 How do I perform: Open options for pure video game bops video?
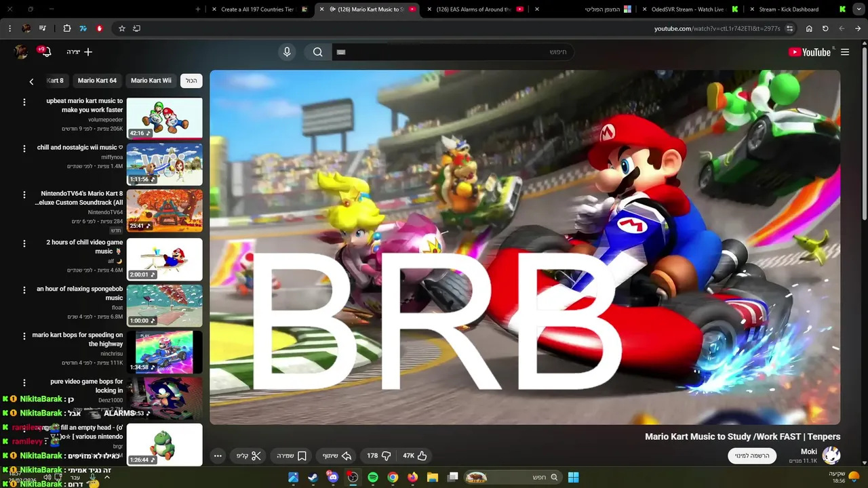pyautogui.click(x=24, y=383)
